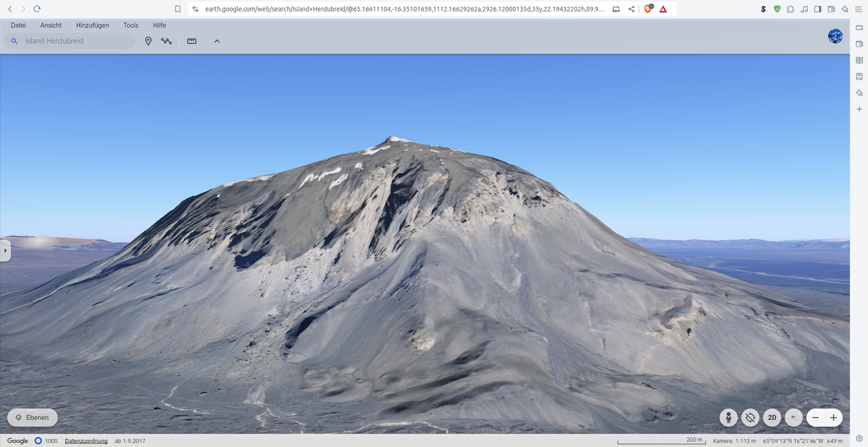Switch the view to 2D
The image size is (868, 447).
(772, 418)
